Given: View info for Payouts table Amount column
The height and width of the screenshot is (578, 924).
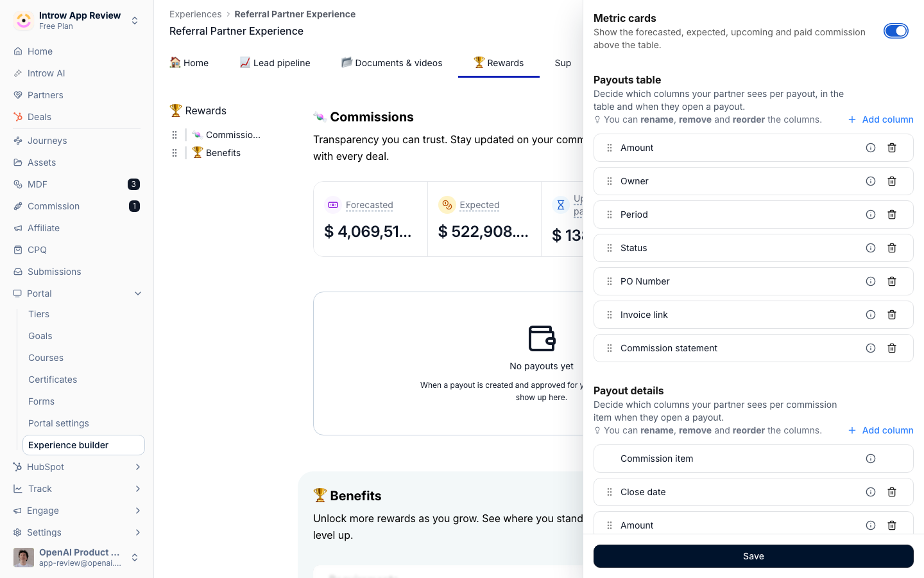Looking at the screenshot, I should pos(871,148).
